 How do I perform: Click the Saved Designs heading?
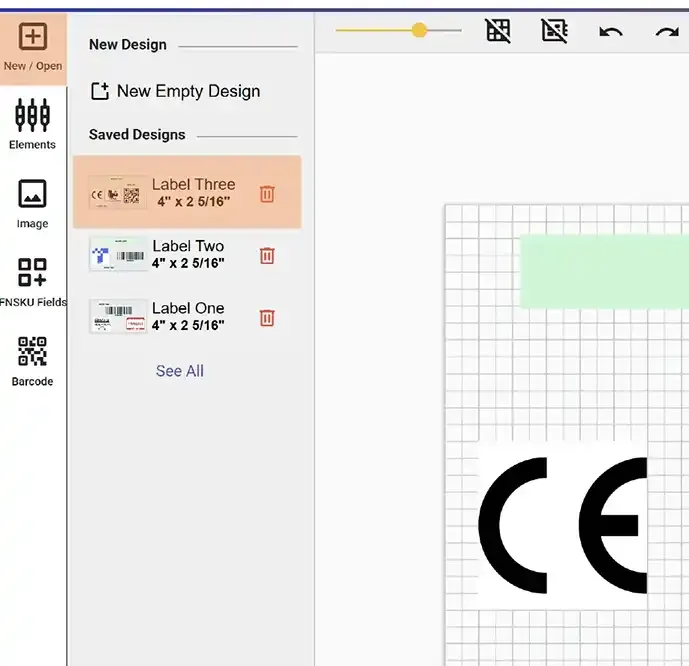(137, 134)
